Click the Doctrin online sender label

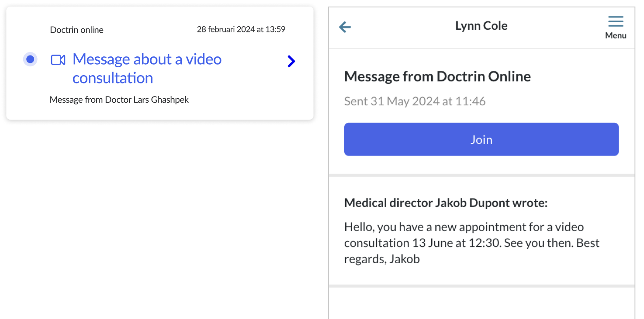tap(77, 30)
